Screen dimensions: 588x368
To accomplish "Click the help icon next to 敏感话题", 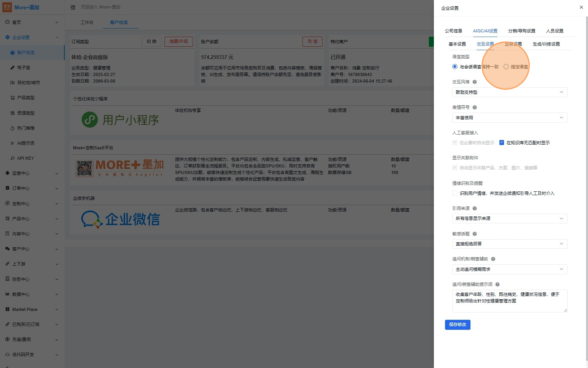I will click(x=475, y=234).
